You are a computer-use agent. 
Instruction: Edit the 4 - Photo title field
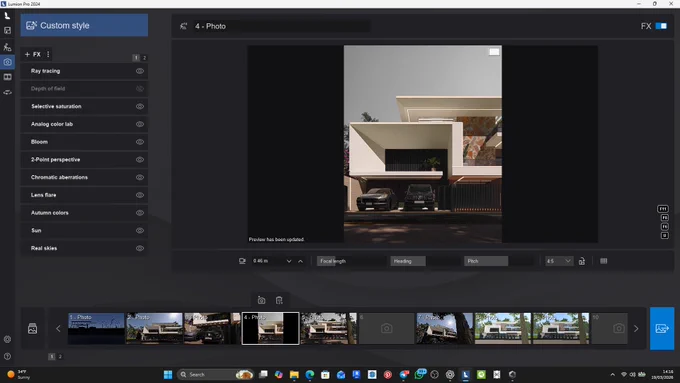click(282, 26)
